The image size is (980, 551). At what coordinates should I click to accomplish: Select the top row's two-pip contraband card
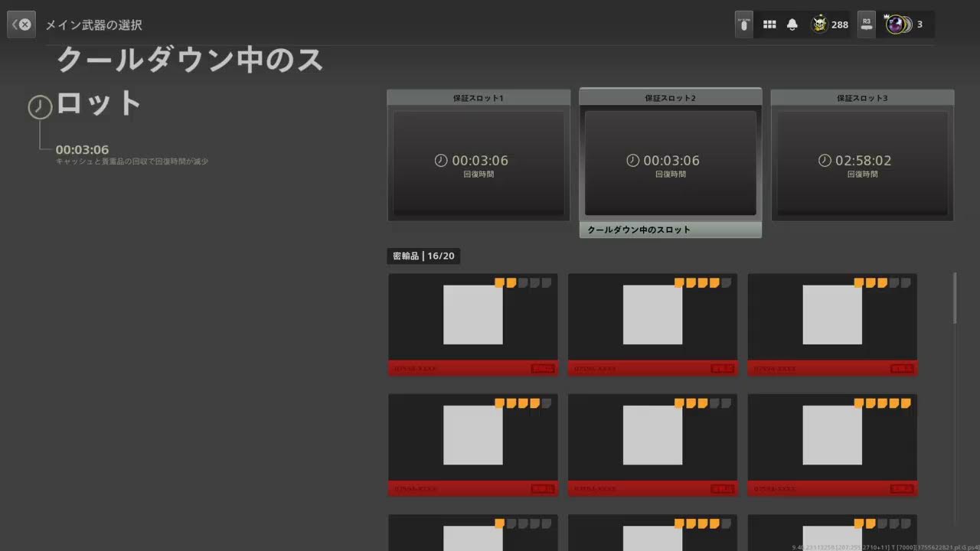473,325
